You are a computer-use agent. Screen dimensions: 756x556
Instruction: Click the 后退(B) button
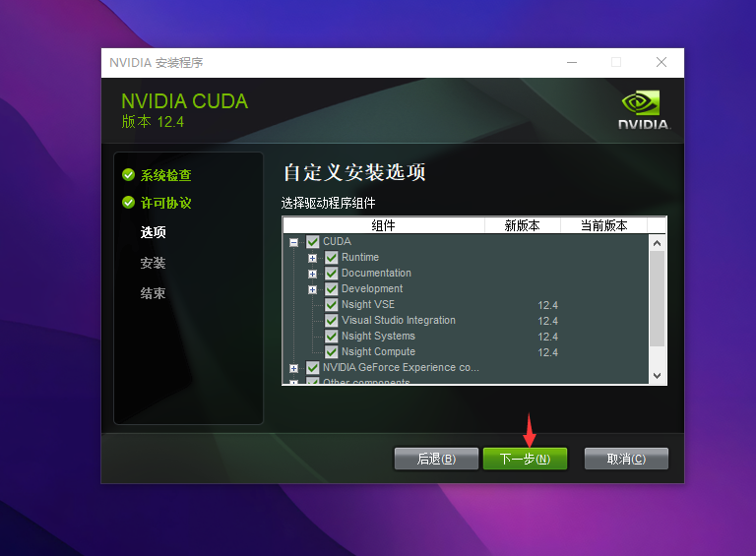[x=436, y=459]
